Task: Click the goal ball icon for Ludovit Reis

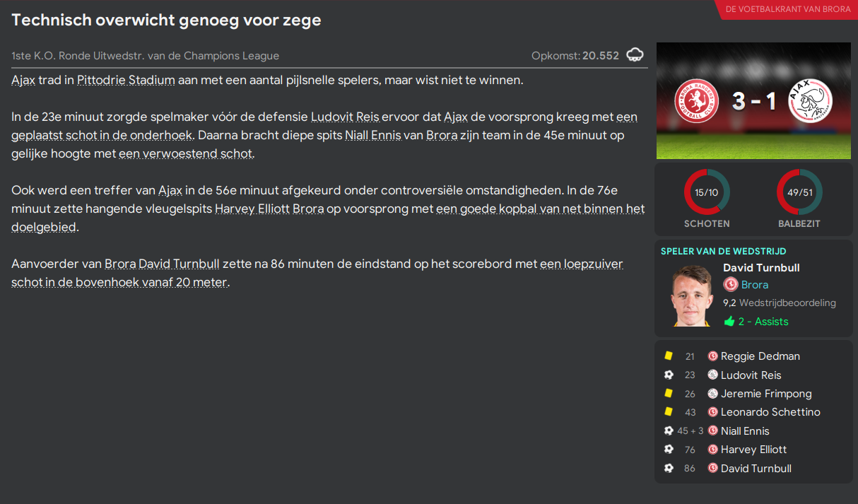Action: click(669, 375)
